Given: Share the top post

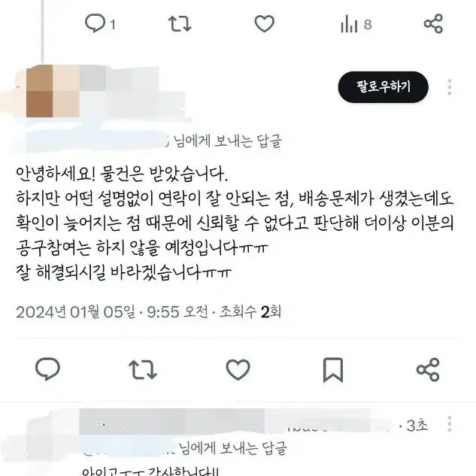Looking at the screenshot, I should click(433, 23).
